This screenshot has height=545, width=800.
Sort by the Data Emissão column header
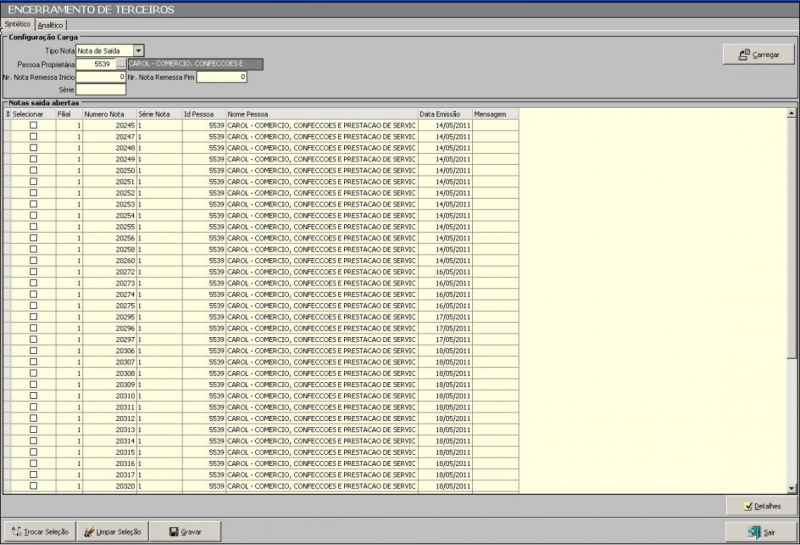443,115
